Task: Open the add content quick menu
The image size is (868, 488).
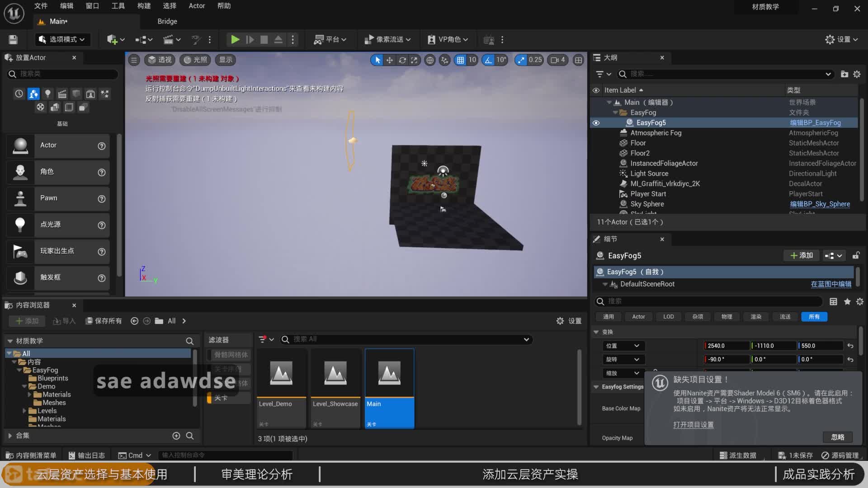Action: (116, 40)
